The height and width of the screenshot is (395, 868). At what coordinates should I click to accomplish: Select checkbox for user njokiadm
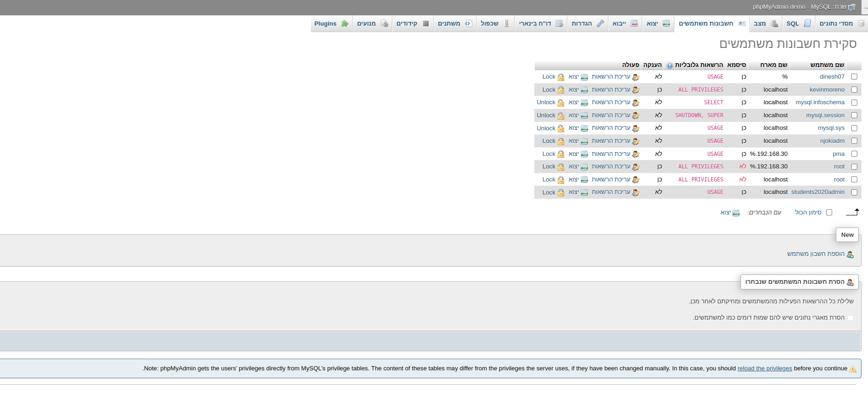click(854, 141)
